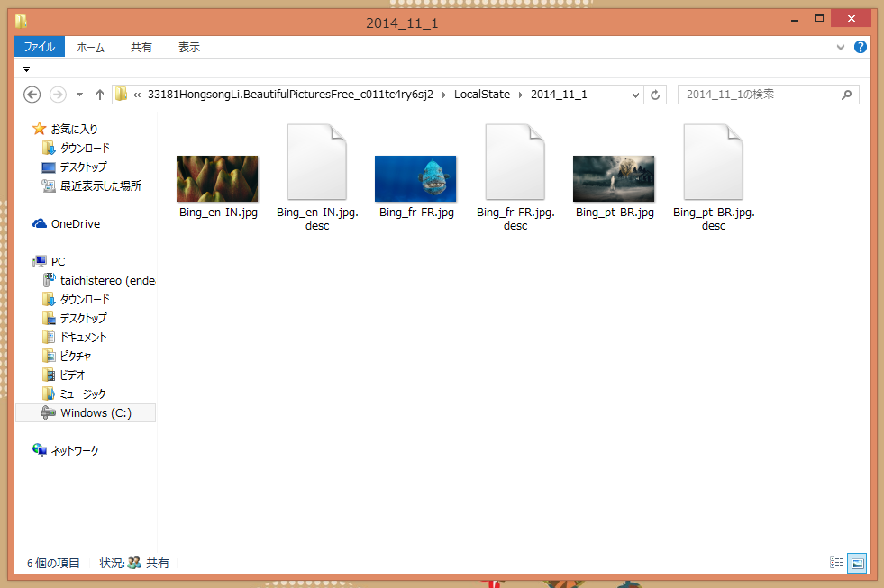Select お気に入り in the navigation pane
Screen dimensions: 884x588
66,129
